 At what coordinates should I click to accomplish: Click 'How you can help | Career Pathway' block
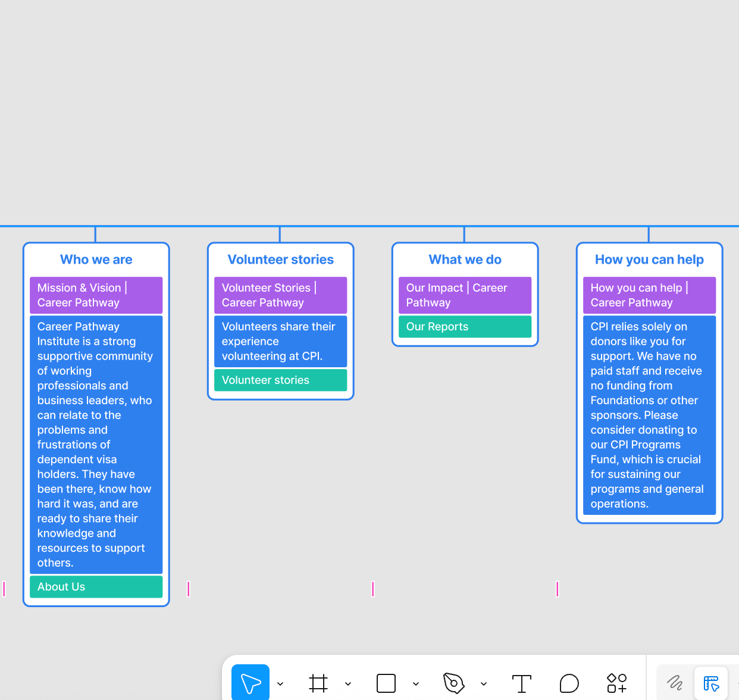point(650,295)
